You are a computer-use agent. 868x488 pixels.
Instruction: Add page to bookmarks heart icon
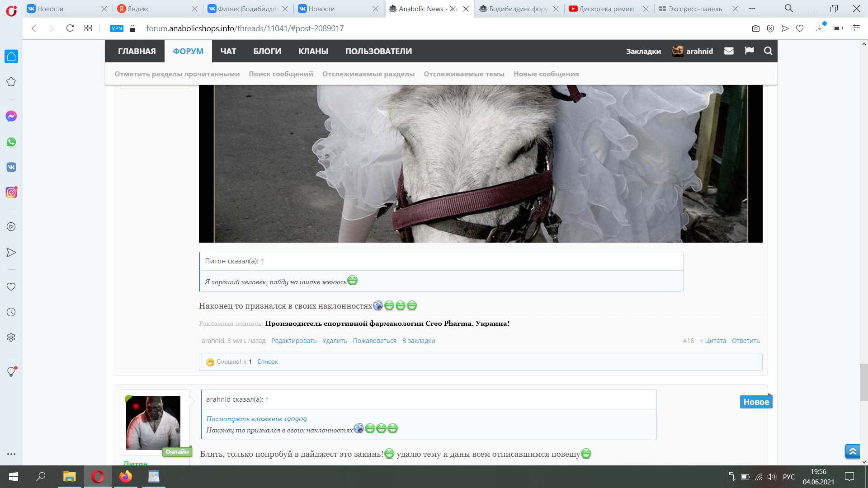[x=800, y=28]
